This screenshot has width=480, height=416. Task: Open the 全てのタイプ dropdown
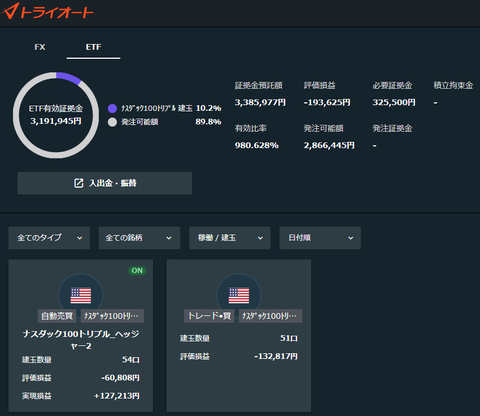49,238
